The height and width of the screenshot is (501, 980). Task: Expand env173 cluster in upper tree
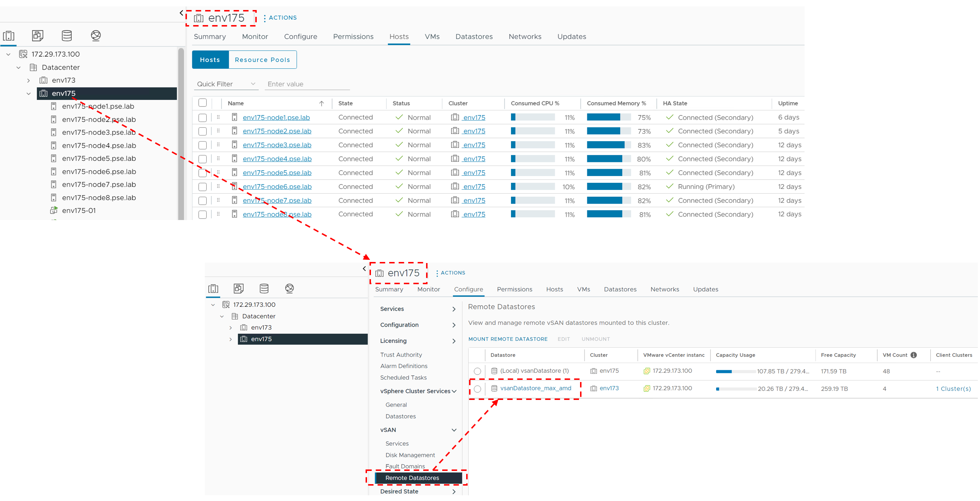[29, 81]
